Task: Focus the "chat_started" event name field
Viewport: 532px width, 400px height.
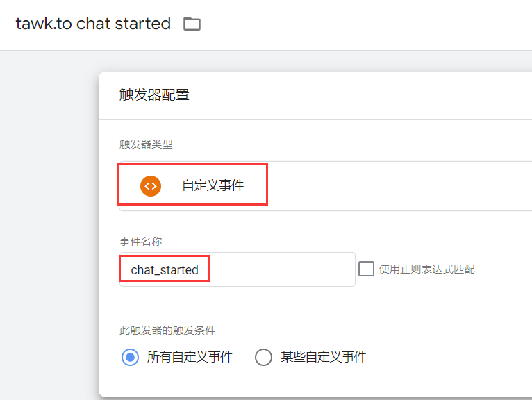Action: click(165, 270)
